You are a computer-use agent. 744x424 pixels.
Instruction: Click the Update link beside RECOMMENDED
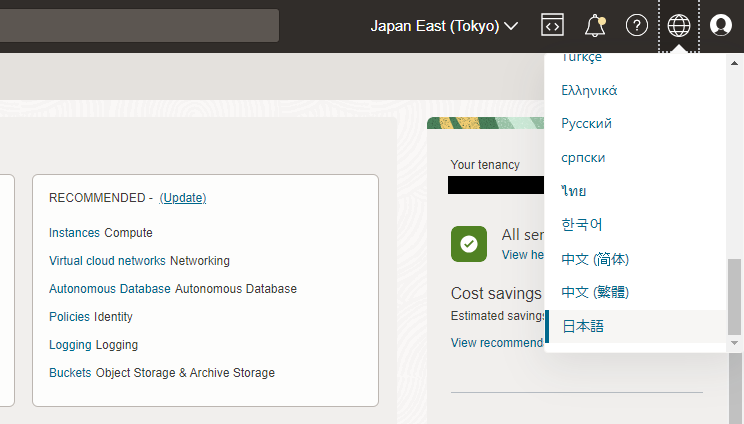pyautogui.click(x=183, y=198)
